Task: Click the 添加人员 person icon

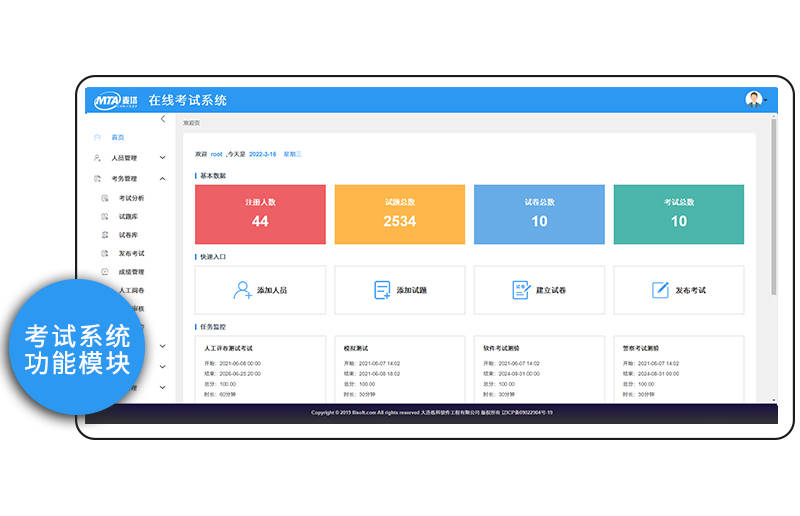Action: tap(242, 290)
